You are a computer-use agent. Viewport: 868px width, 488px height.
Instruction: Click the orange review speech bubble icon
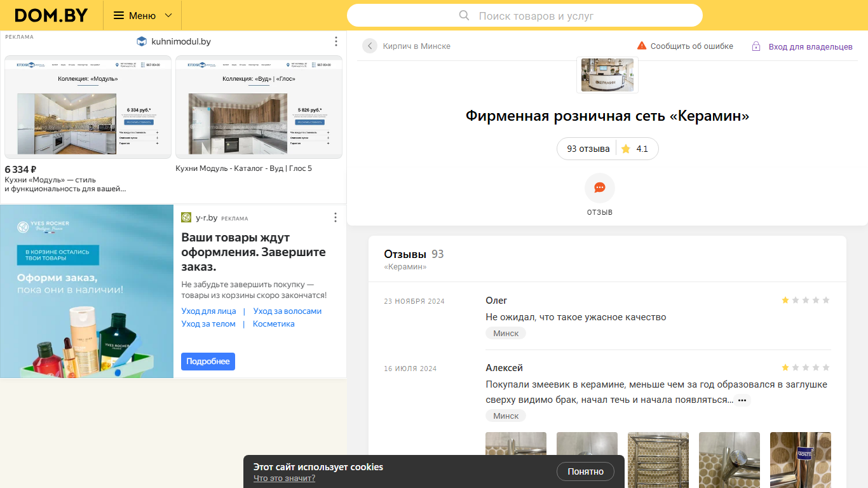click(x=600, y=187)
